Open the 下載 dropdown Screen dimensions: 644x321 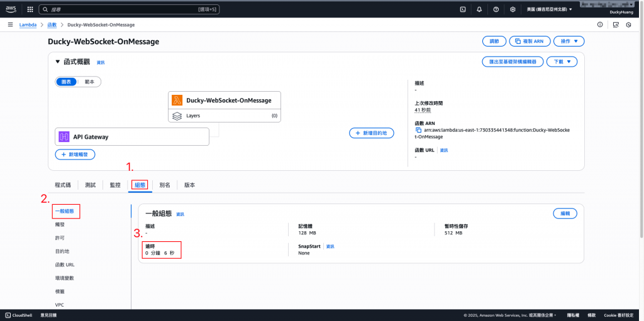(x=562, y=62)
